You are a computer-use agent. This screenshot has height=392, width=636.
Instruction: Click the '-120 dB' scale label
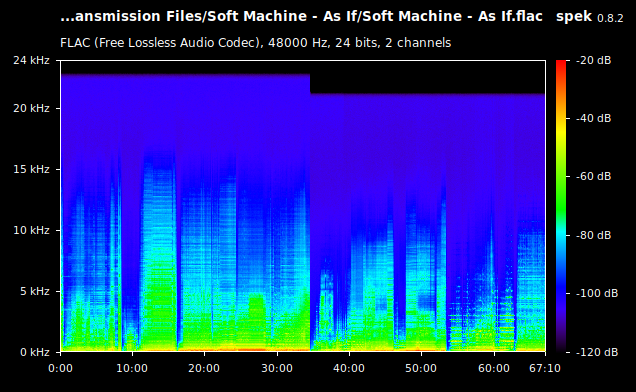point(597,352)
